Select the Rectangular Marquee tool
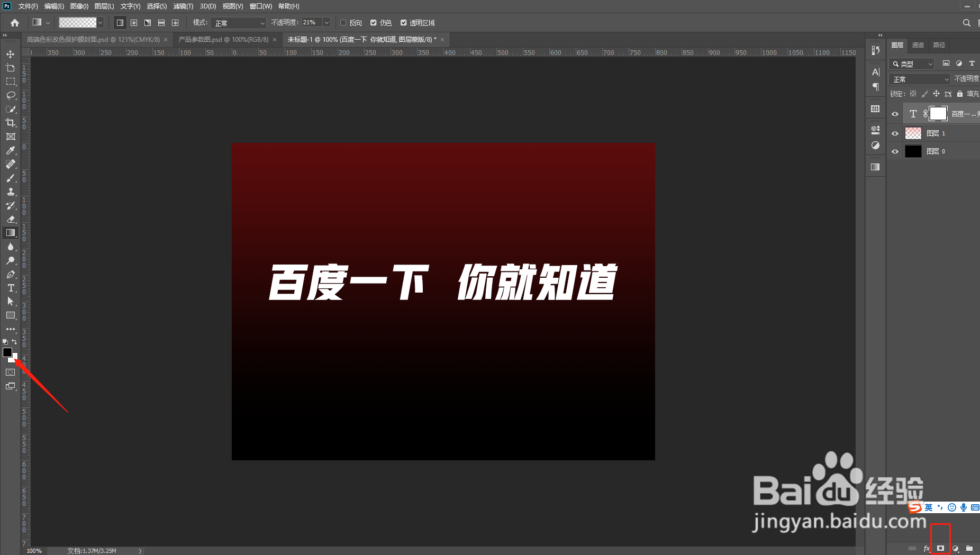The image size is (980, 555). [x=10, y=81]
